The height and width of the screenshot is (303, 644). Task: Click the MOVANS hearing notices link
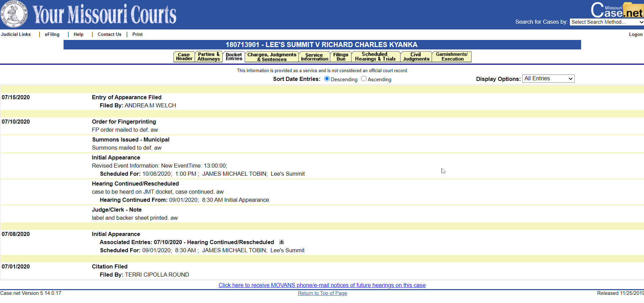coord(322,285)
